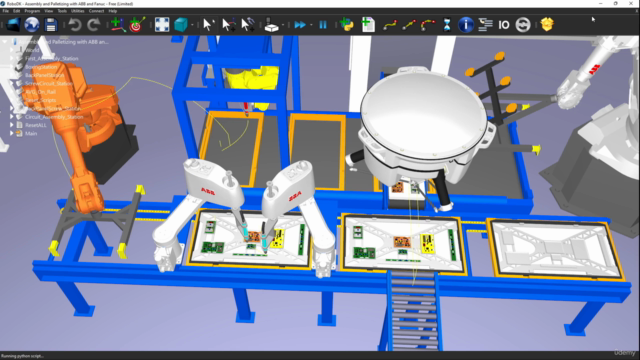Select the BoxingStation tree item
This screenshot has height=360, width=640.
point(41,67)
